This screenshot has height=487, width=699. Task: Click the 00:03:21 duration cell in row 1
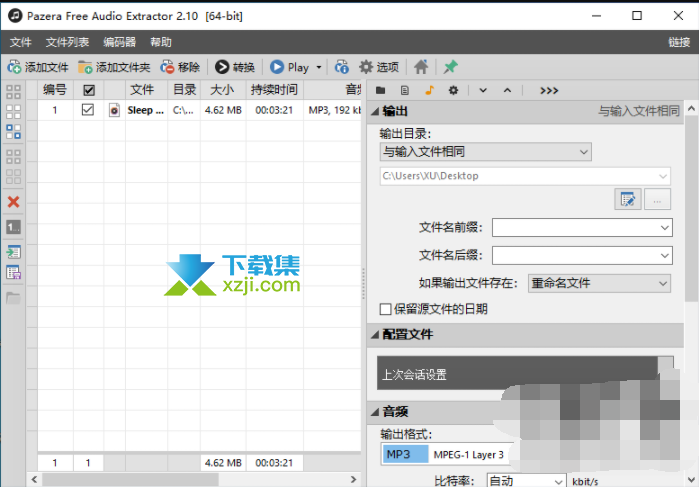[x=274, y=110]
